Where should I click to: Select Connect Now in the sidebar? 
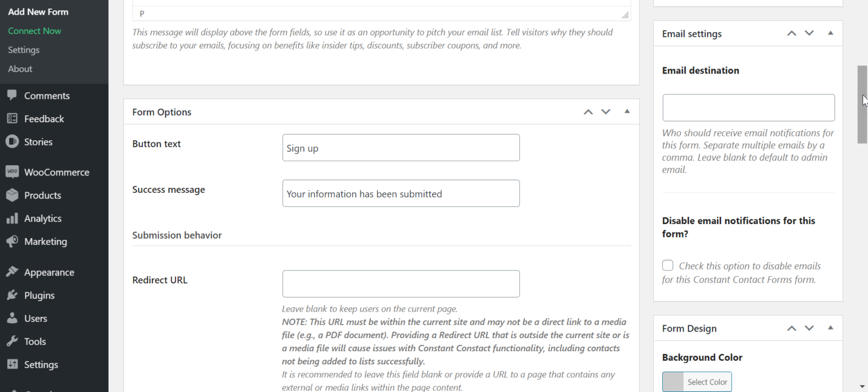pos(34,31)
